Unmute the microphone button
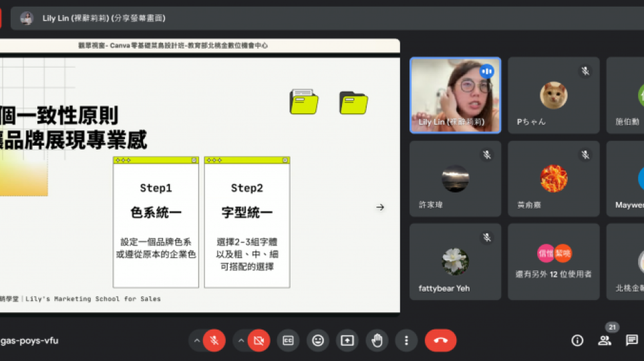 coord(214,340)
